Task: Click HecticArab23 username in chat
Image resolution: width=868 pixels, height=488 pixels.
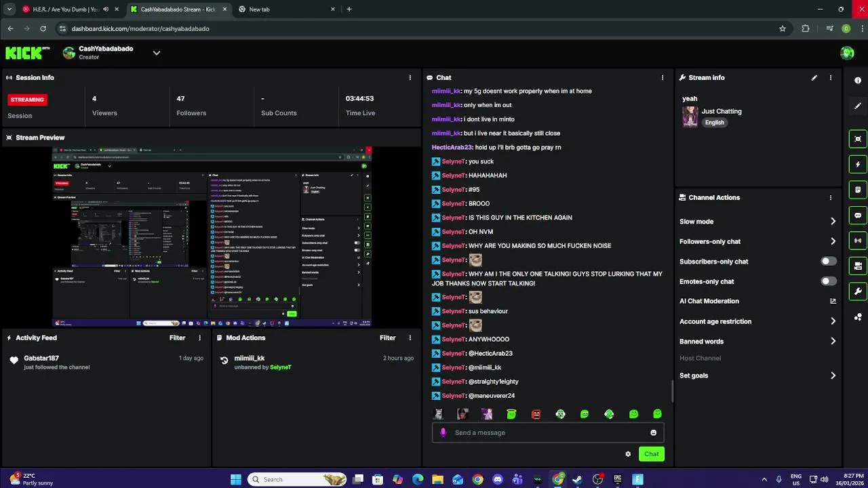Action: point(451,147)
